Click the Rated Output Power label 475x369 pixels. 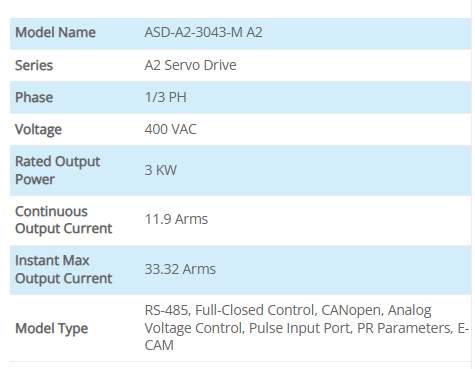point(57,170)
